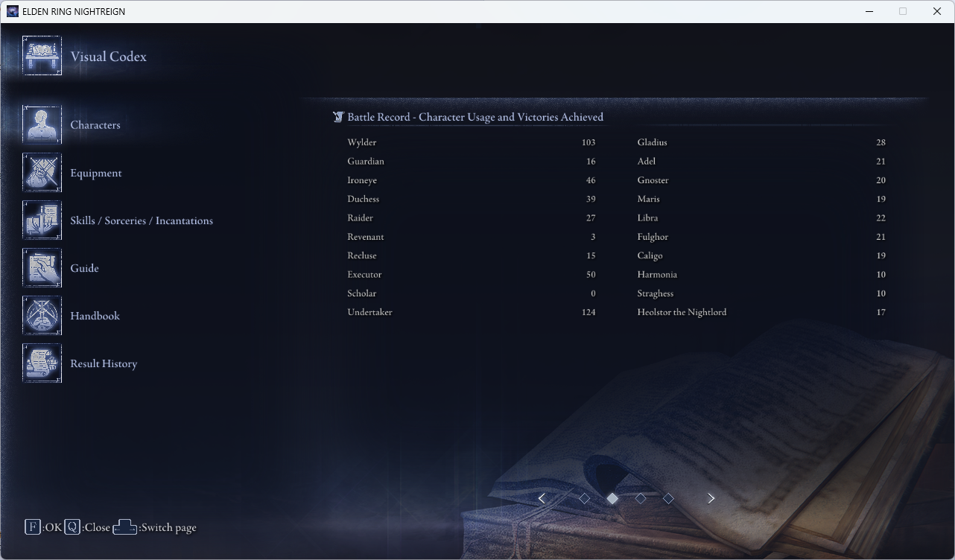Click Heolstor's victory count 17
The image size is (955, 560).
tap(881, 312)
